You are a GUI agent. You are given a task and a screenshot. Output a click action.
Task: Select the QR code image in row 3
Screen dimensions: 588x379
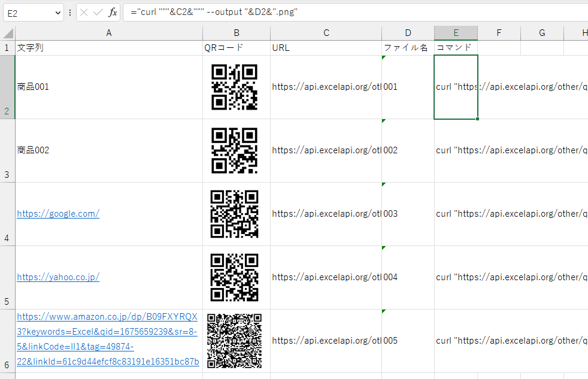pyautogui.click(x=235, y=150)
